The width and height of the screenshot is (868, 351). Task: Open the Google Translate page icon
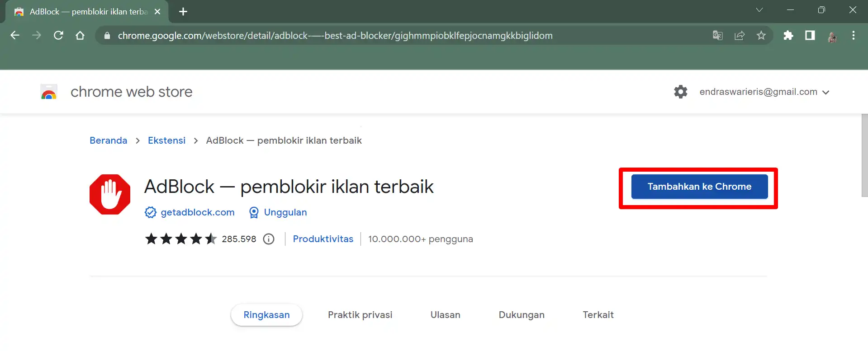pyautogui.click(x=718, y=35)
